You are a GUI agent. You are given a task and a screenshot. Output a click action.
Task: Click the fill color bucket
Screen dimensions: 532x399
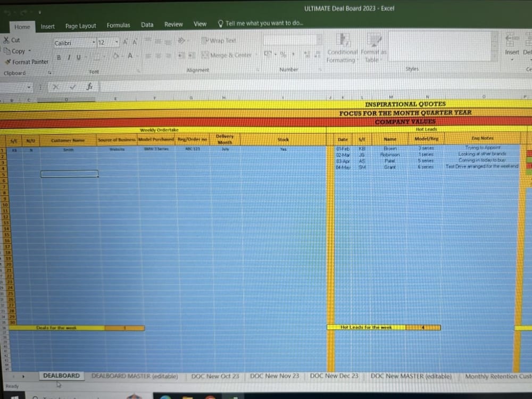(x=116, y=56)
